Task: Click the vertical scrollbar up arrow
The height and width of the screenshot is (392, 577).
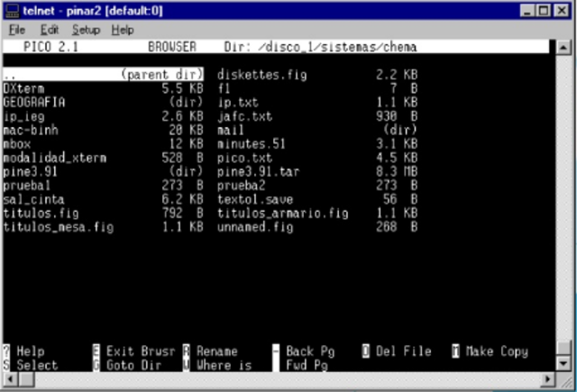Action: tap(563, 47)
